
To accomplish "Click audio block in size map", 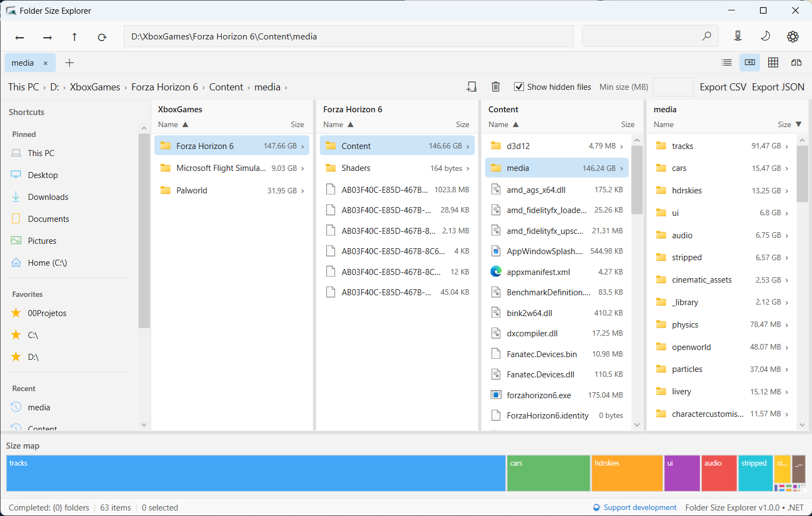I will point(719,473).
